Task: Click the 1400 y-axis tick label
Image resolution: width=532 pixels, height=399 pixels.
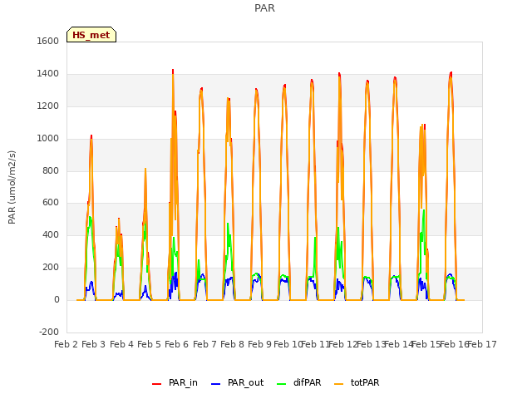Action: click(x=48, y=74)
